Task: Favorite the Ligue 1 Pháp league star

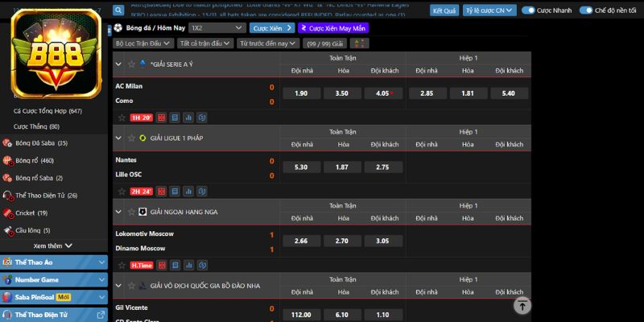Action: (130, 138)
